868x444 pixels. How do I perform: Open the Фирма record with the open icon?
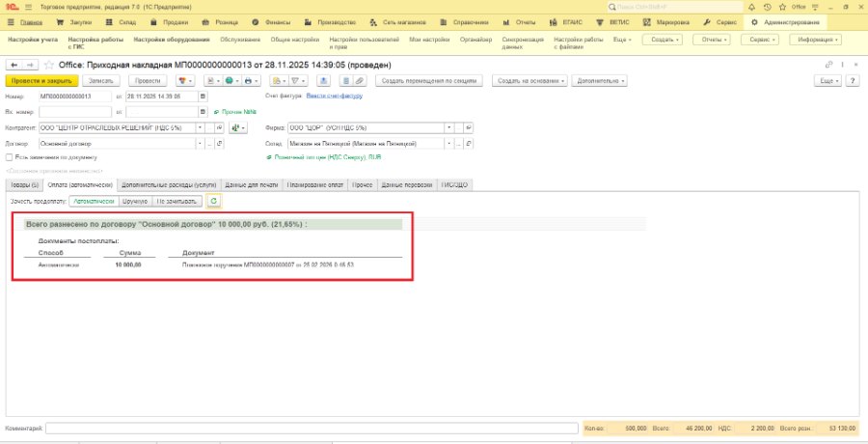pyautogui.click(x=469, y=128)
